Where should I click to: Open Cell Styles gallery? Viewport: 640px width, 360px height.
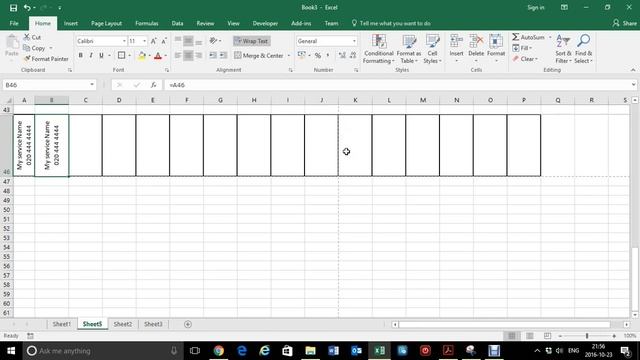(x=432, y=49)
